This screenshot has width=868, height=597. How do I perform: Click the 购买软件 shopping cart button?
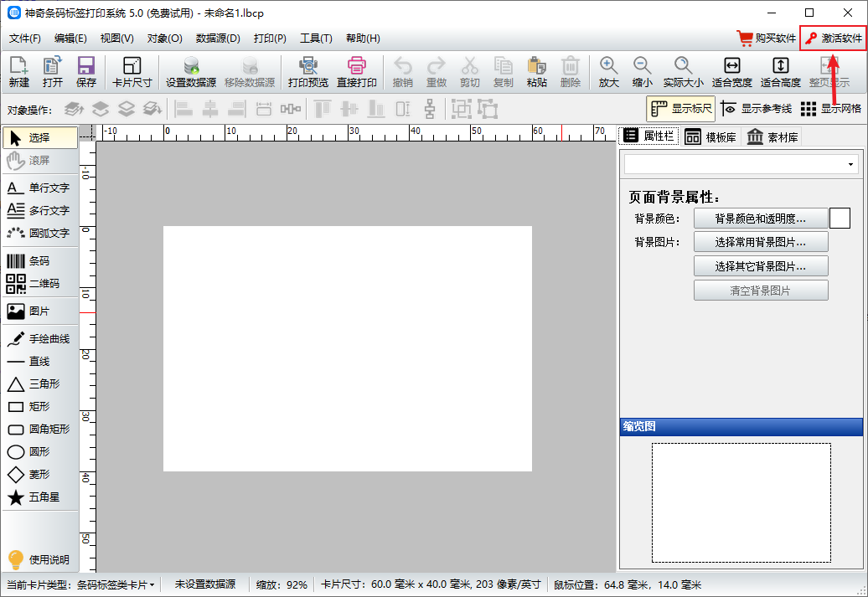click(766, 39)
